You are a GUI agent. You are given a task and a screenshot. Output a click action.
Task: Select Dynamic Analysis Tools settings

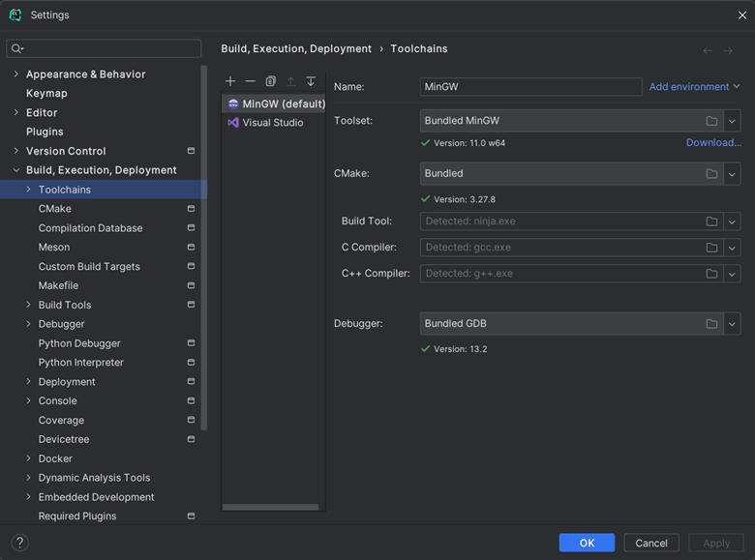[95, 478]
